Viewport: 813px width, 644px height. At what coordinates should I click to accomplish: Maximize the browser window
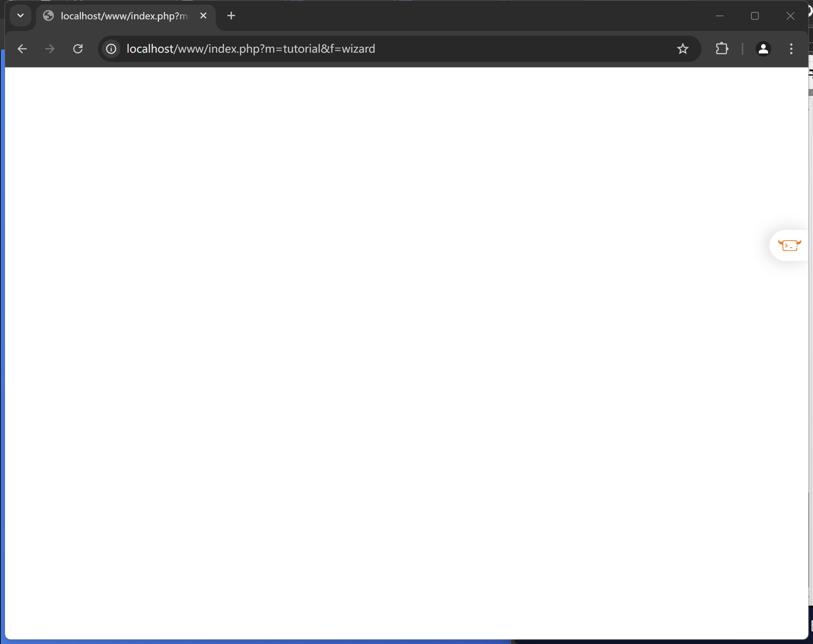coord(755,16)
